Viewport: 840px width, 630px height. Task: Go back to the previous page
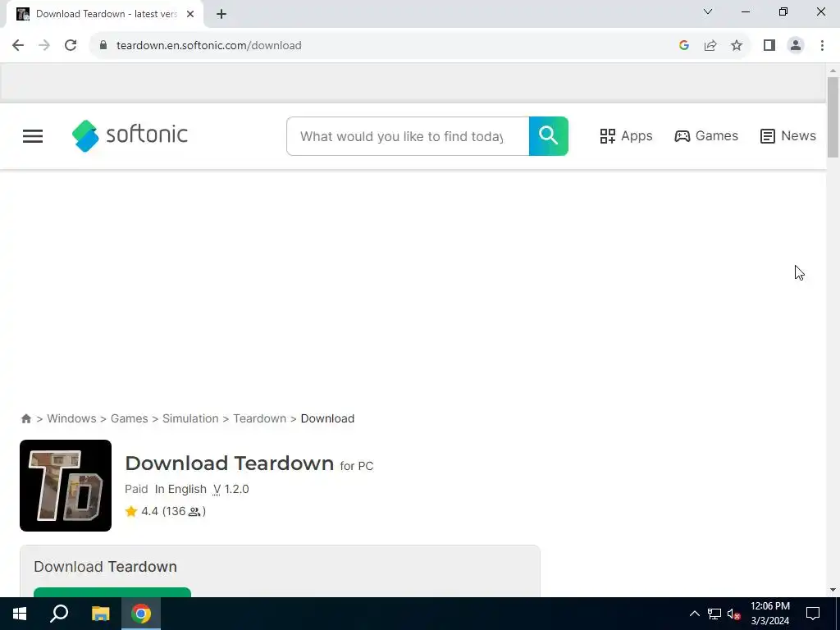(18, 46)
